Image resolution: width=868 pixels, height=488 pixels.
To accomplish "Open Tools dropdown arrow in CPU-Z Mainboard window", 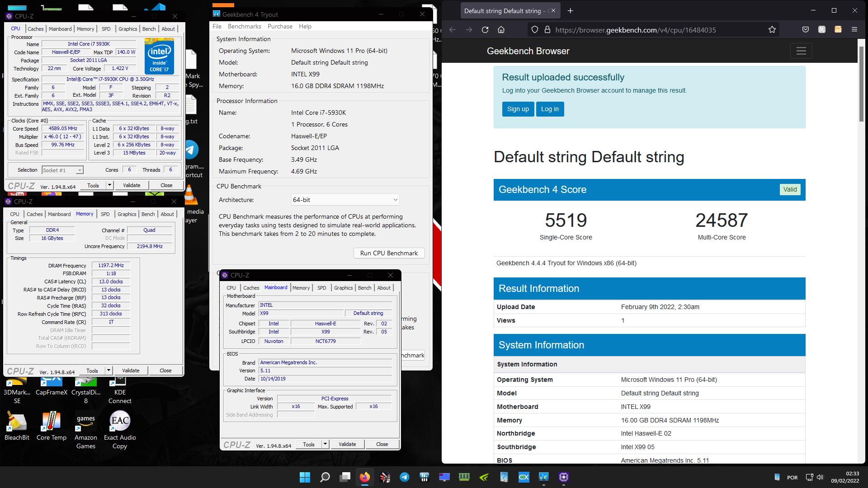I will (x=325, y=444).
